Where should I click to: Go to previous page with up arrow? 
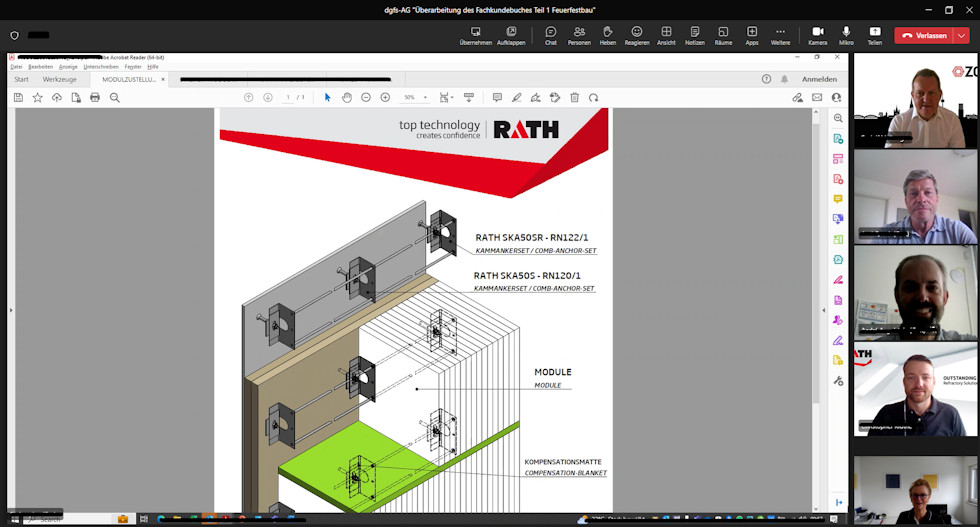[249, 98]
